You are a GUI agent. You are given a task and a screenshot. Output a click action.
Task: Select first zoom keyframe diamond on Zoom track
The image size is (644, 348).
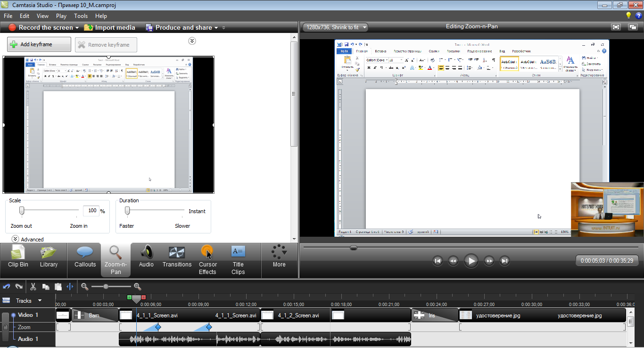click(x=158, y=327)
